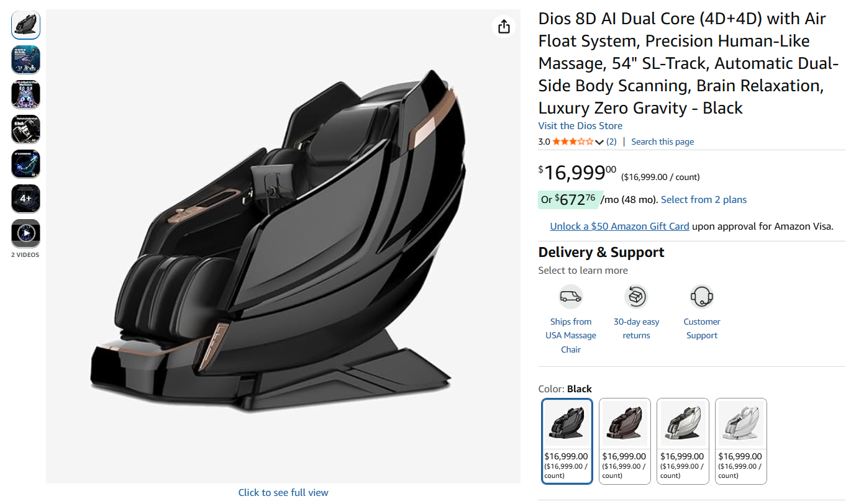Select the Black color swatch
This screenshot has height=504, width=851.
coord(567,423)
